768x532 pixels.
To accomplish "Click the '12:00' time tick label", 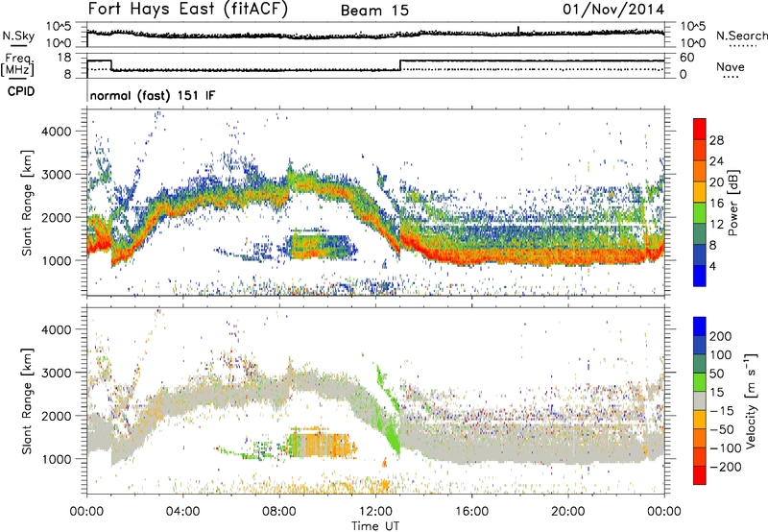I will [375, 512].
